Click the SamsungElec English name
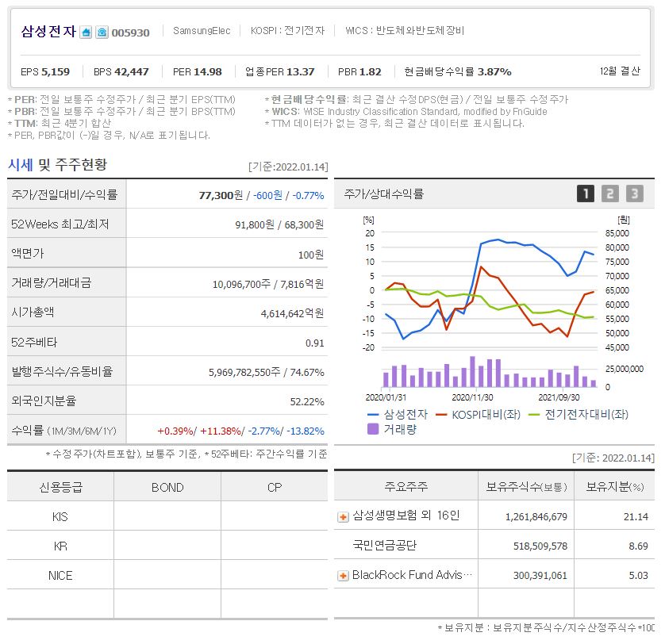665x644 pixels. pos(202,30)
